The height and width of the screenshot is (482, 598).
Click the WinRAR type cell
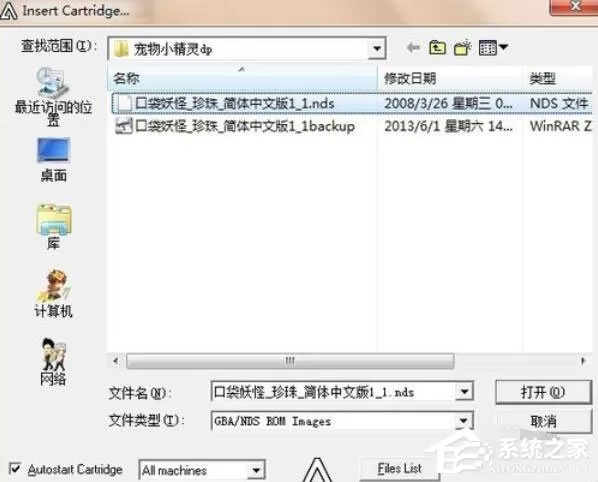pos(561,126)
